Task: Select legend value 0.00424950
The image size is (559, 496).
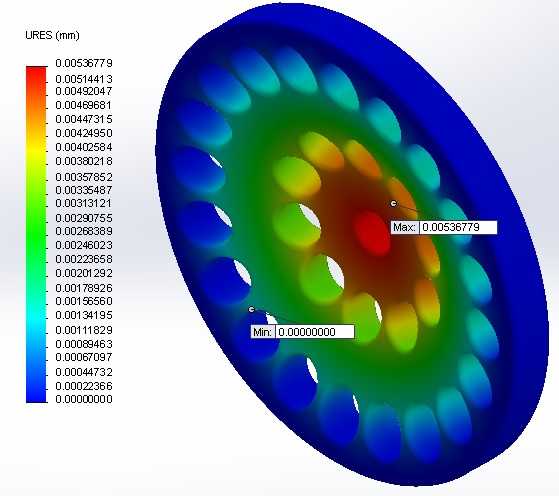Action: click(x=84, y=133)
